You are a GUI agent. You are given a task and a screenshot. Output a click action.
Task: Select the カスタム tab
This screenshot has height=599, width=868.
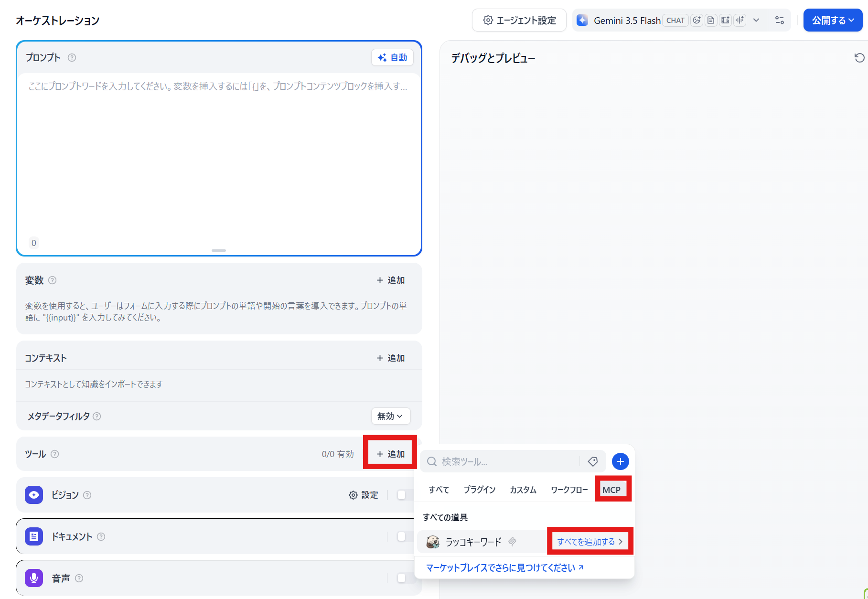[523, 490]
